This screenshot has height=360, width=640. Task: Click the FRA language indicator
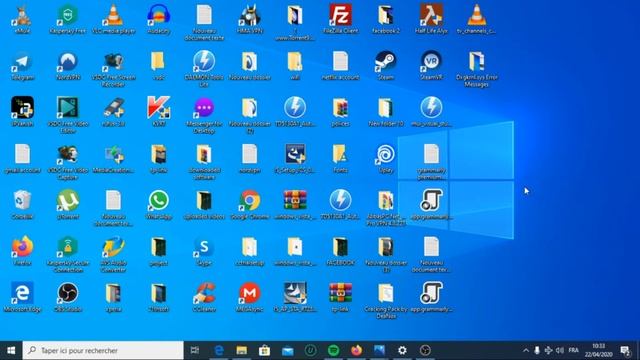573,350
